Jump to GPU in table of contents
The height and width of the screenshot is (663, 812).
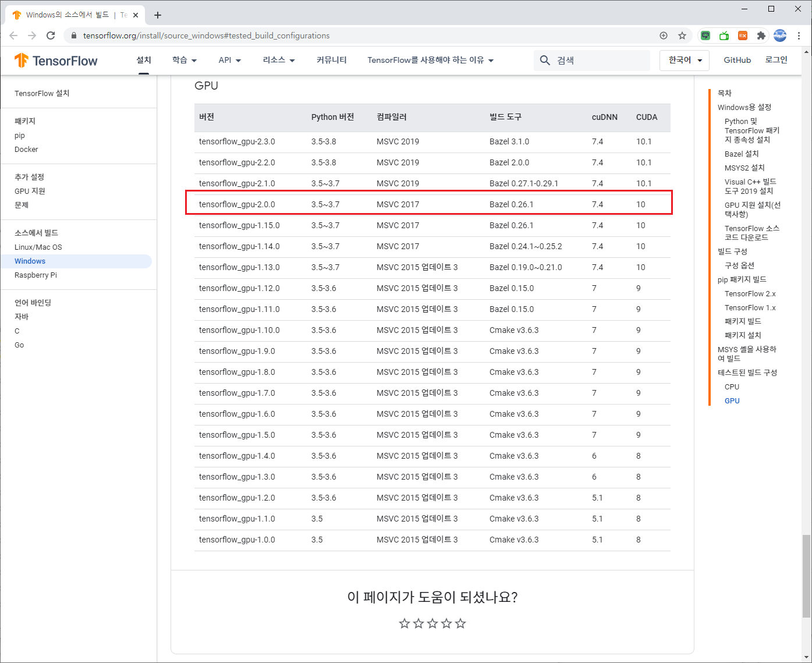point(732,401)
